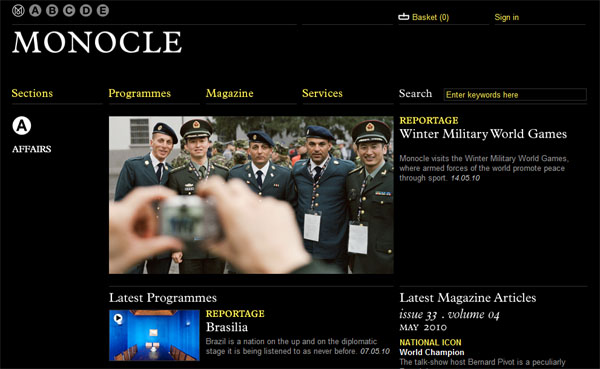
Task: Click Latest Programmes heading
Action: point(163,298)
